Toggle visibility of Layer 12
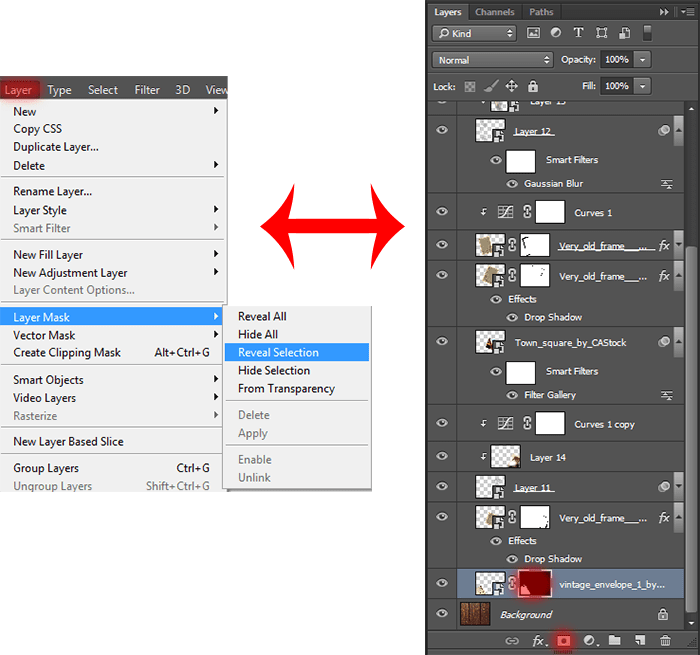Image resolution: width=700 pixels, height=655 pixels. click(442, 130)
